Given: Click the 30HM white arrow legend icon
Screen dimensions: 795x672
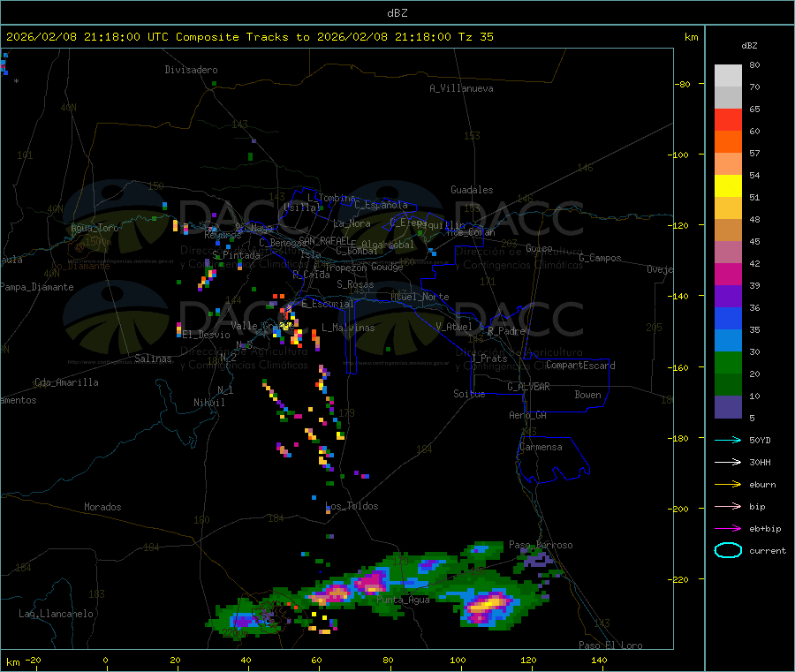Looking at the screenshot, I should (728, 462).
